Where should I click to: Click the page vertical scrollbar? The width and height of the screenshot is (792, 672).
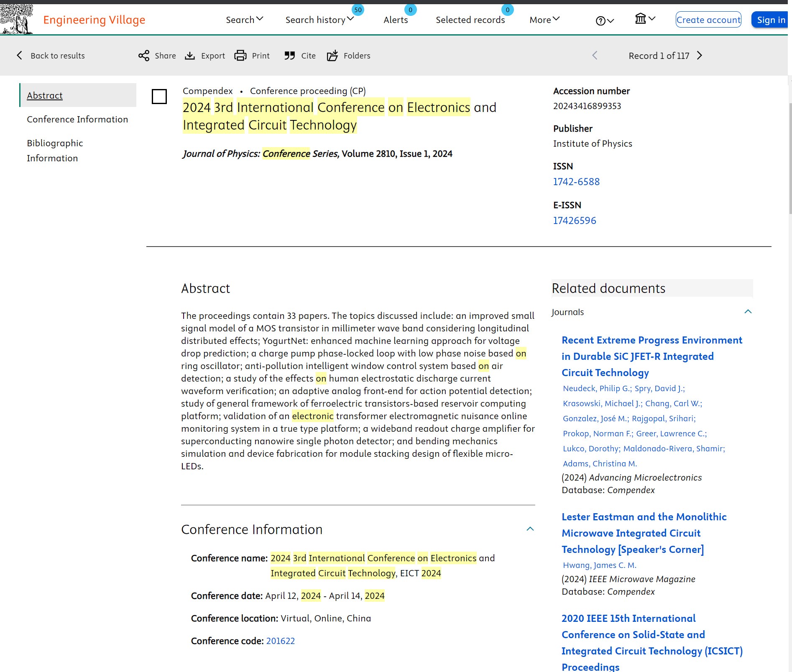(x=790, y=159)
